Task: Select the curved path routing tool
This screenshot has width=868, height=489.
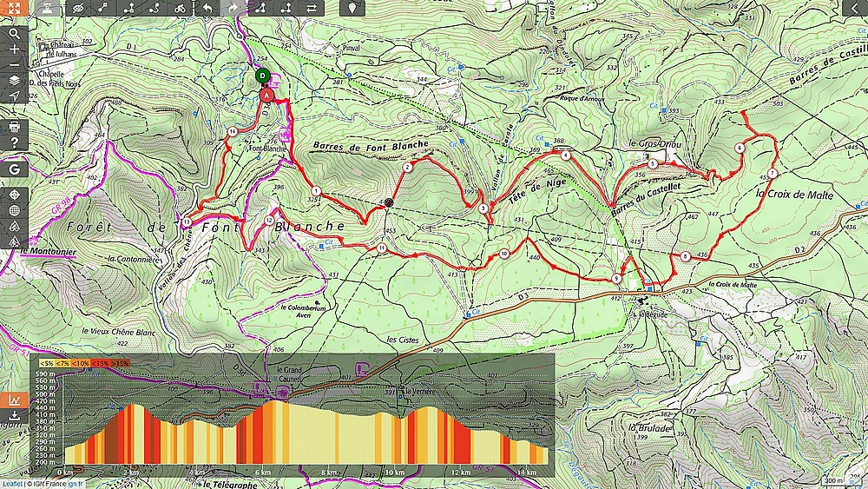Action: pyautogui.click(x=155, y=8)
